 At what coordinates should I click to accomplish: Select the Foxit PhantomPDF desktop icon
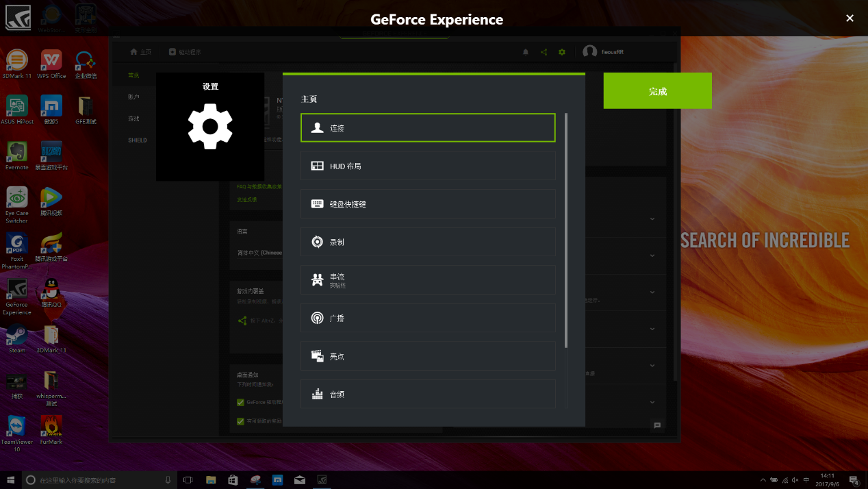pyautogui.click(x=17, y=251)
